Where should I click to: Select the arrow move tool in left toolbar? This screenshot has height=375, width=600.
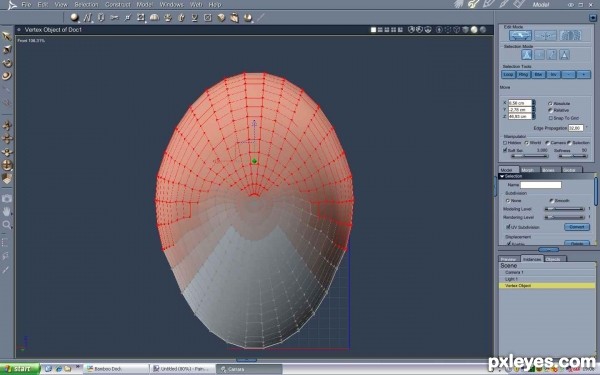(7, 36)
